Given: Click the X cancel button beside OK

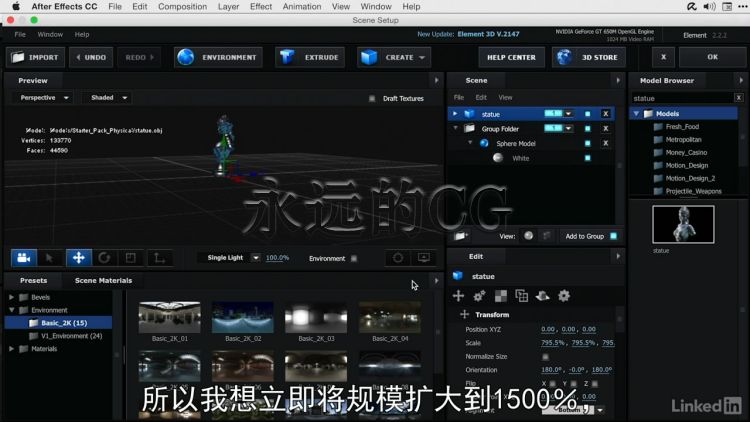Looking at the screenshot, I should click(663, 57).
